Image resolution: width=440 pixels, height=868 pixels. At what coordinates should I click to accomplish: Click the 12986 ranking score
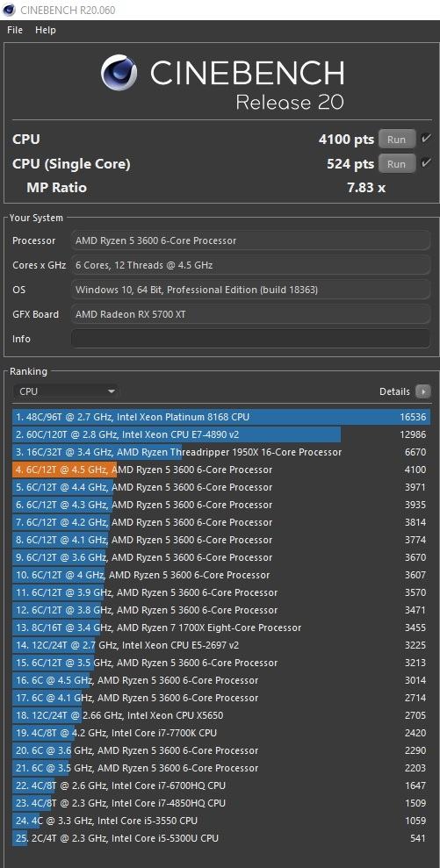(413, 434)
